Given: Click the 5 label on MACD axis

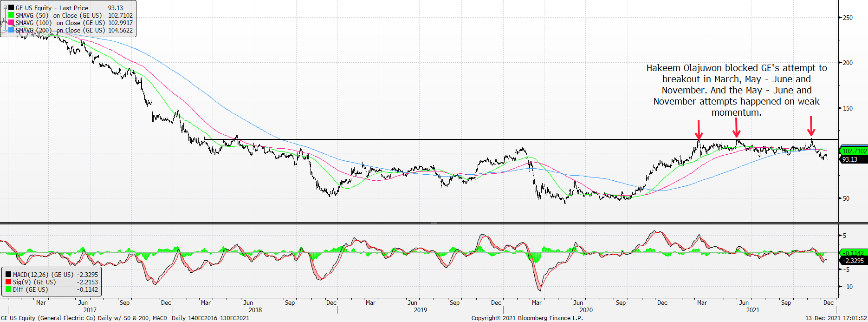Looking at the screenshot, I should coord(844,236).
